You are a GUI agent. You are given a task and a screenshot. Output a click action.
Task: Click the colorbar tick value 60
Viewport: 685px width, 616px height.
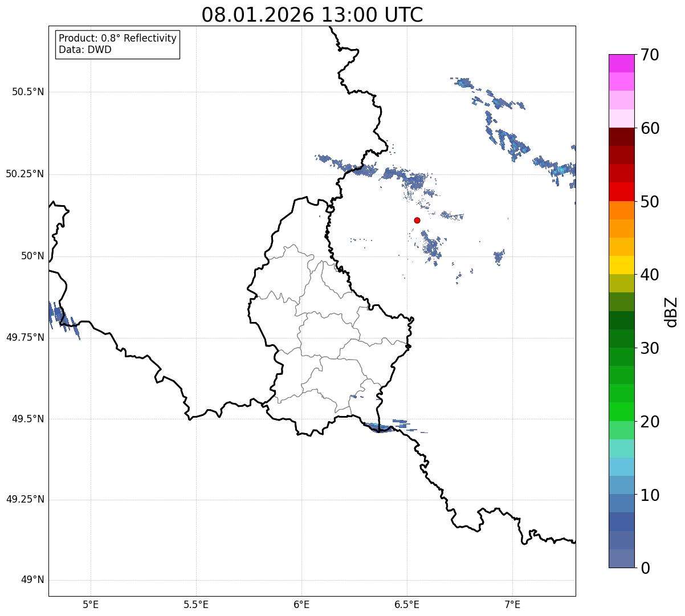650,128
